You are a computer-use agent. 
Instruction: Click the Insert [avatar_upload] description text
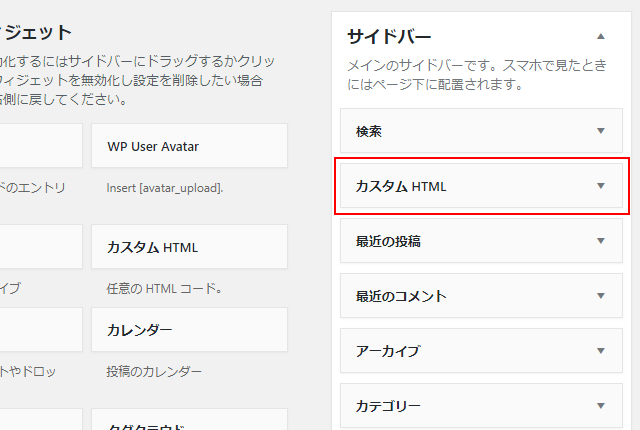coord(165,187)
